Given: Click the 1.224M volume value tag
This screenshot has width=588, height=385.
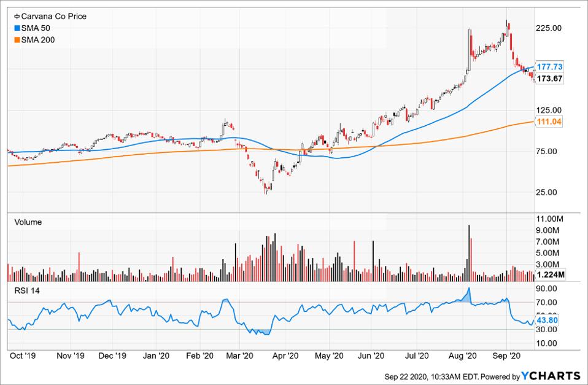Looking at the screenshot, I should point(549,274).
